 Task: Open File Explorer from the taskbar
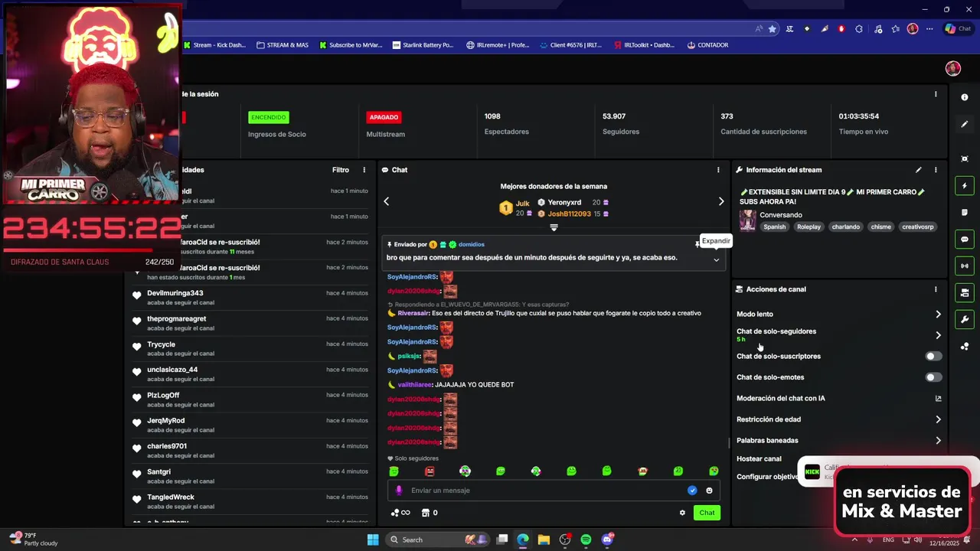(544, 540)
